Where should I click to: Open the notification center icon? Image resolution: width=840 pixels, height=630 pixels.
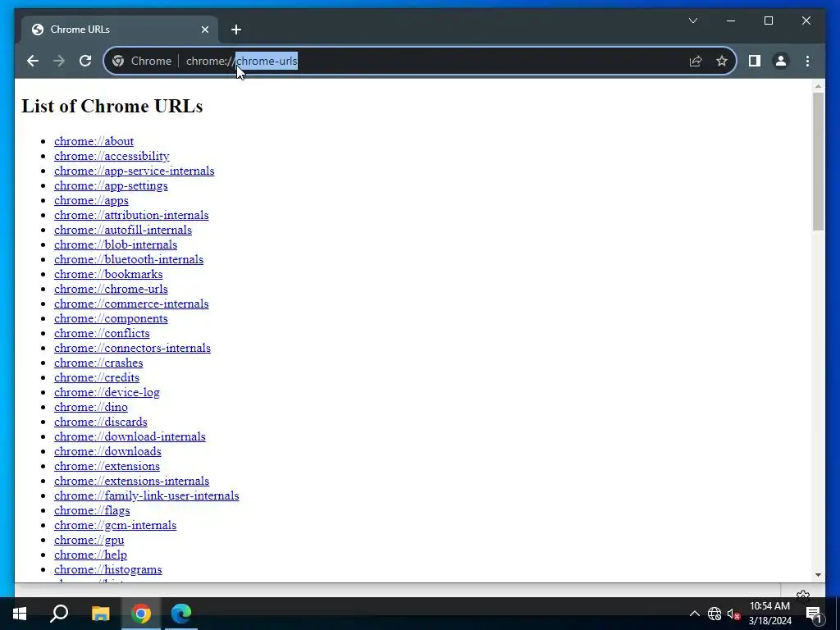tap(815, 614)
